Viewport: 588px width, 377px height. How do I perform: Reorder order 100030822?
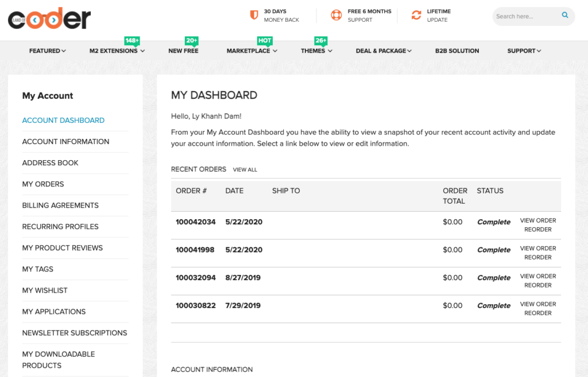point(537,313)
